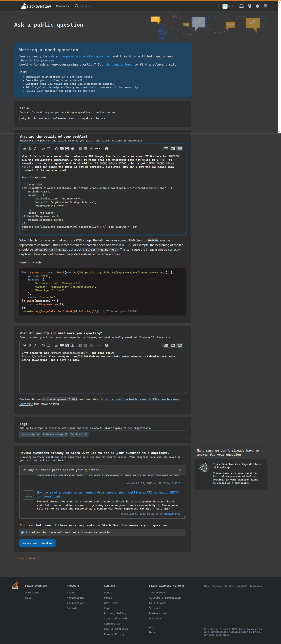
Task: Apply bold formatting in the details editor
Action: 30,148
